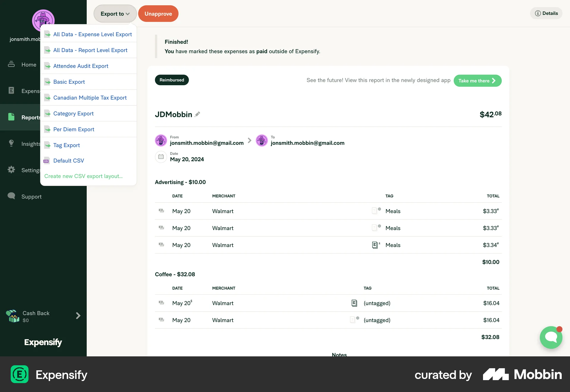Expand the Export to dropdown
Viewport: 570px width, 392px height.
(x=115, y=13)
